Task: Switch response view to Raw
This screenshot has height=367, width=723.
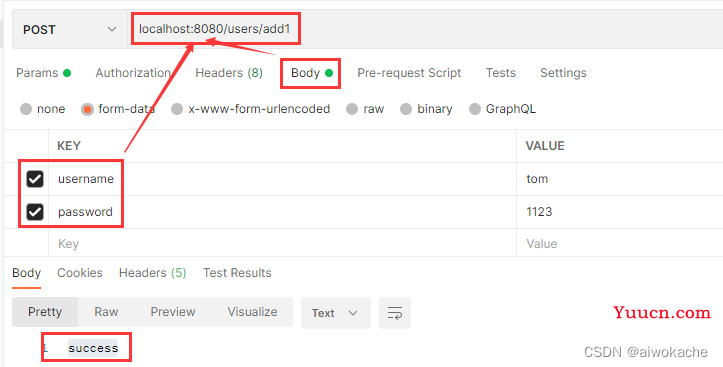Action: point(107,312)
